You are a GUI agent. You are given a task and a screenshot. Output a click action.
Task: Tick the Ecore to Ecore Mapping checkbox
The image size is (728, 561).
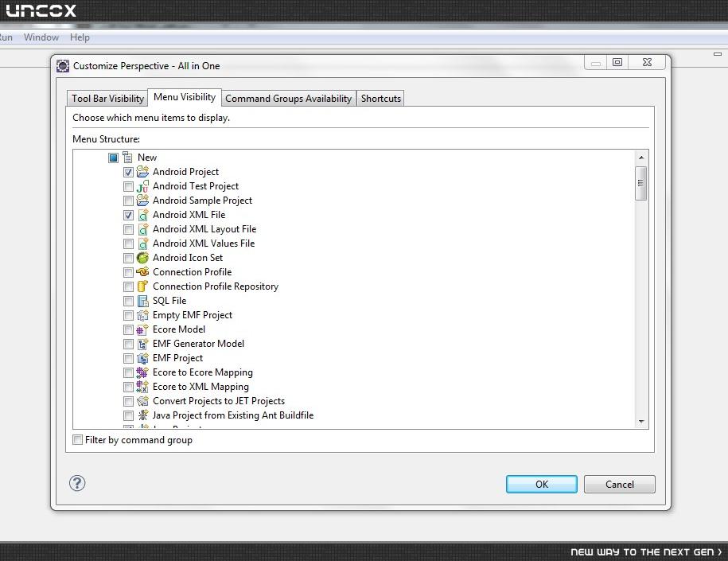pyautogui.click(x=129, y=373)
